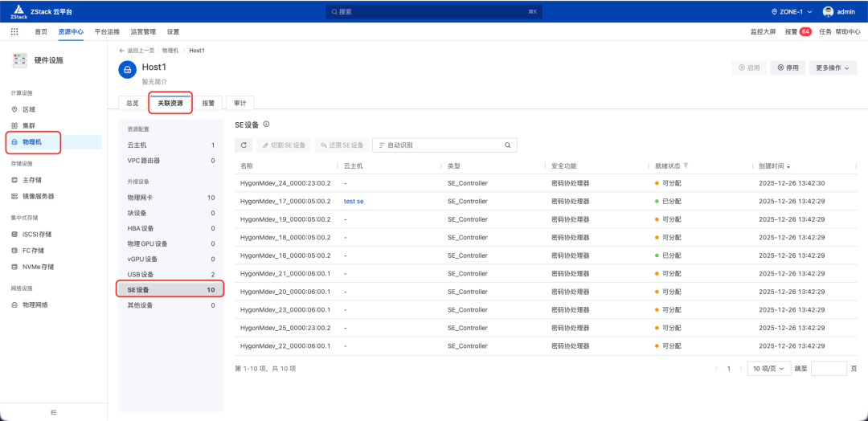Select HBA设备 in resource list
Image resolution: width=868 pixels, height=421 pixels.
pyautogui.click(x=171, y=228)
